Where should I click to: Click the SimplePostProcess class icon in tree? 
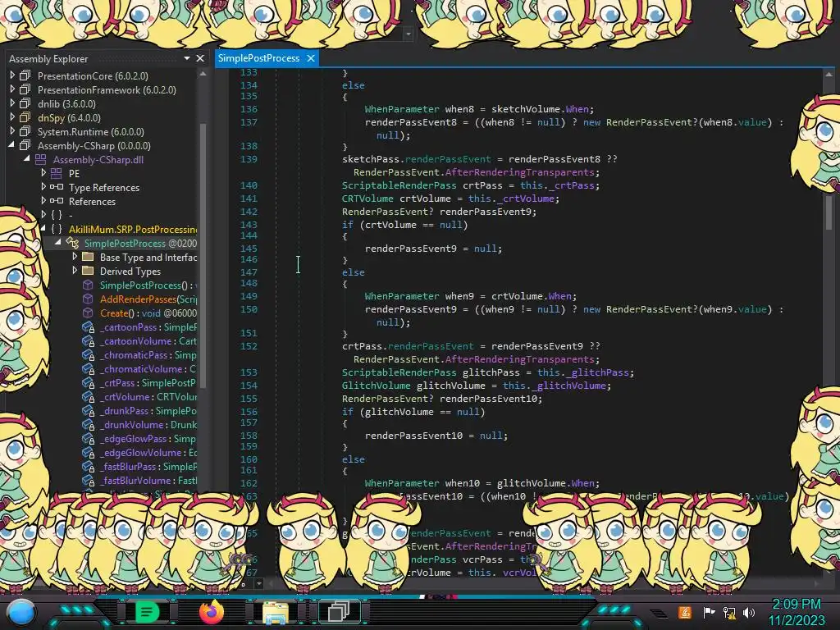coord(72,243)
